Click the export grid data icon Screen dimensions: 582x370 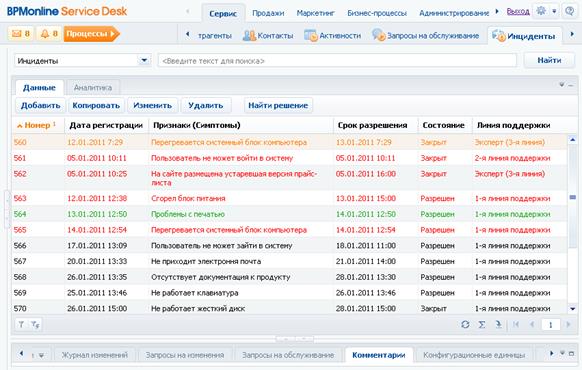498,325
